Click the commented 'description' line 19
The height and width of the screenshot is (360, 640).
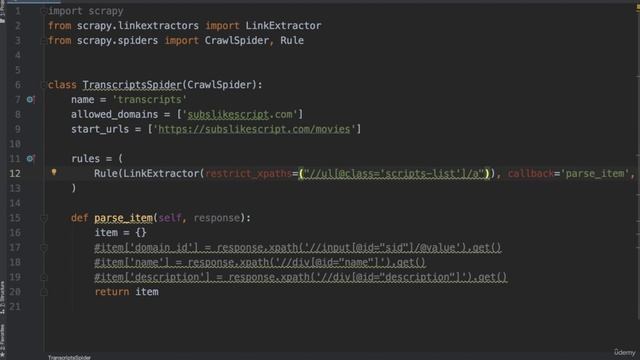(x=300, y=277)
